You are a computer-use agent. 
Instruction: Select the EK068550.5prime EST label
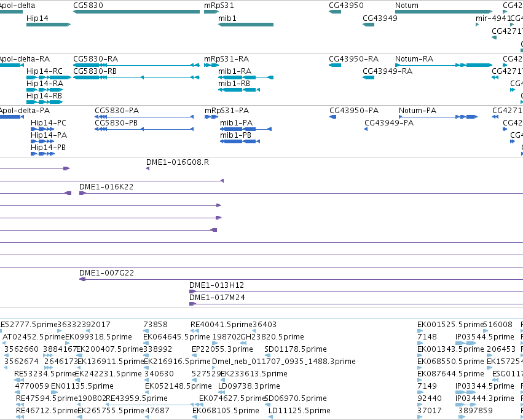click(x=450, y=362)
